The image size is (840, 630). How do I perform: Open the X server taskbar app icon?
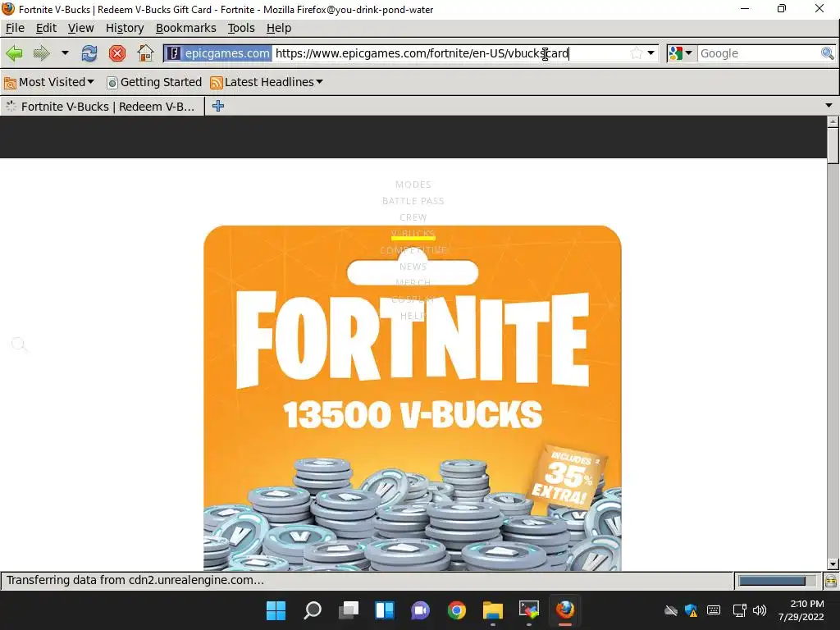[x=529, y=610]
